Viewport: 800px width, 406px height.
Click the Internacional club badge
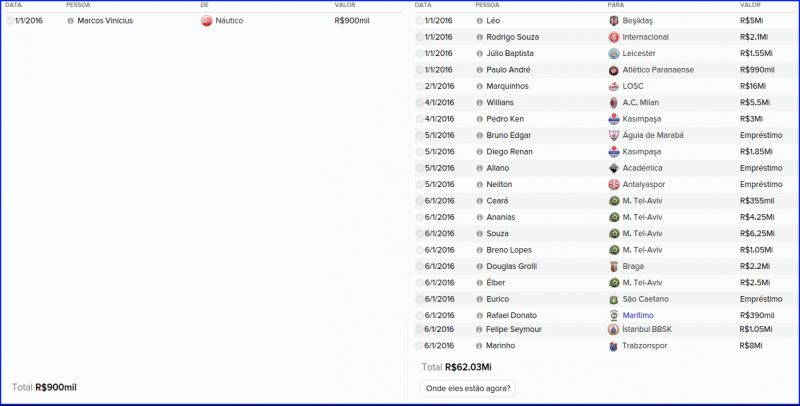click(x=613, y=37)
